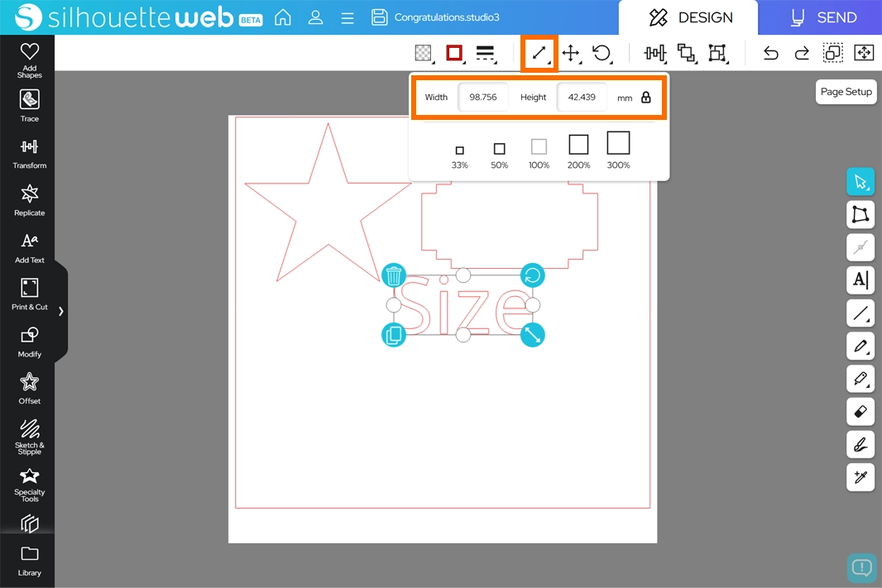This screenshot has height=588, width=882.
Task: Open the red line color swatch
Action: pyautogui.click(x=454, y=54)
